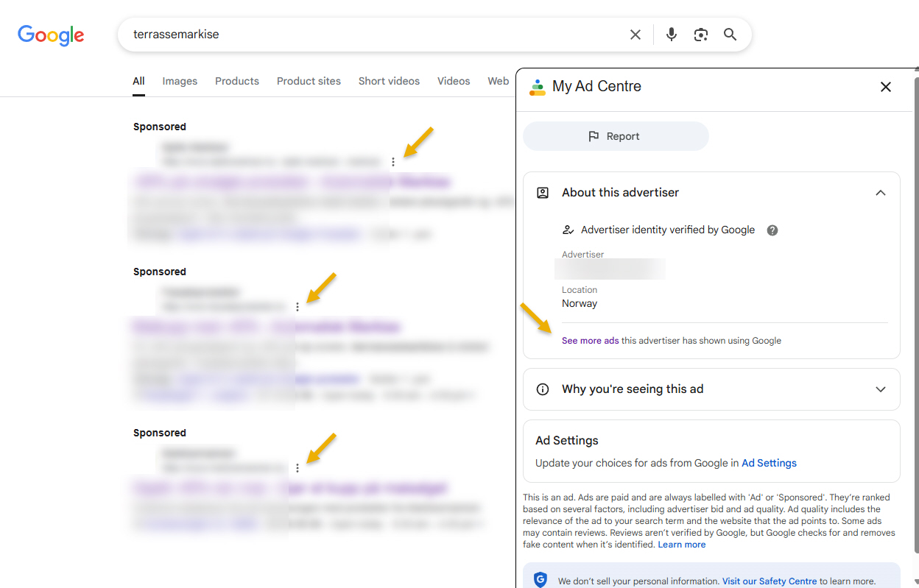This screenshot has height=588, width=919.
Task: Start voice search with microphone icon
Action: pyautogui.click(x=671, y=35)
